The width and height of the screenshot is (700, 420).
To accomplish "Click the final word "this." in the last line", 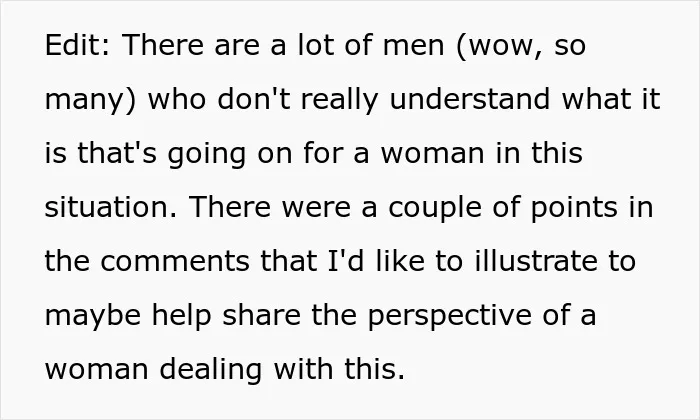I will coord(375,369).
